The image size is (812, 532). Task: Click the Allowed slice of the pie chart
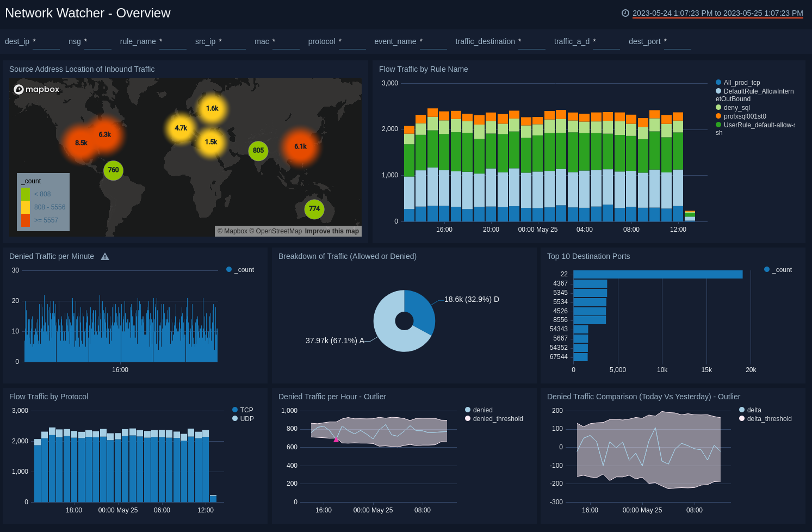387,329
